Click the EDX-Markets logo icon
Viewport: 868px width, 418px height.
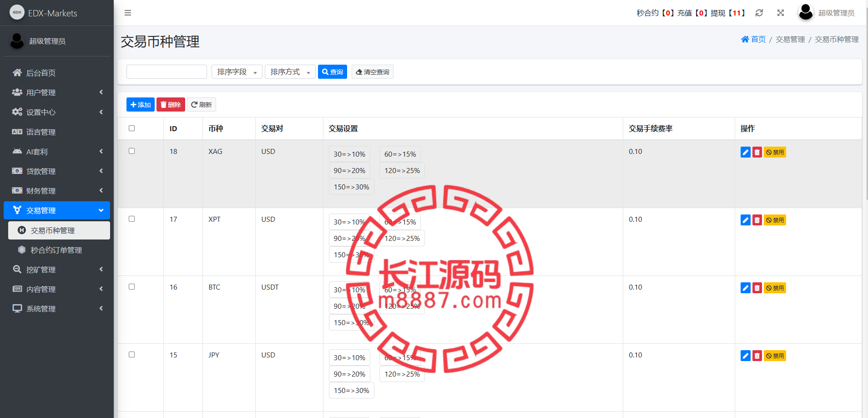click(17, 12)
